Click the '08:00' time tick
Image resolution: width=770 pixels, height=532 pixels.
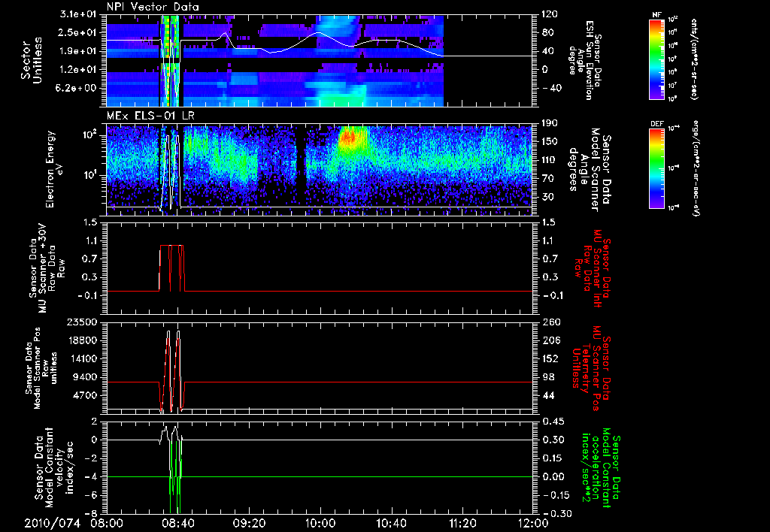tap(107, 524)
